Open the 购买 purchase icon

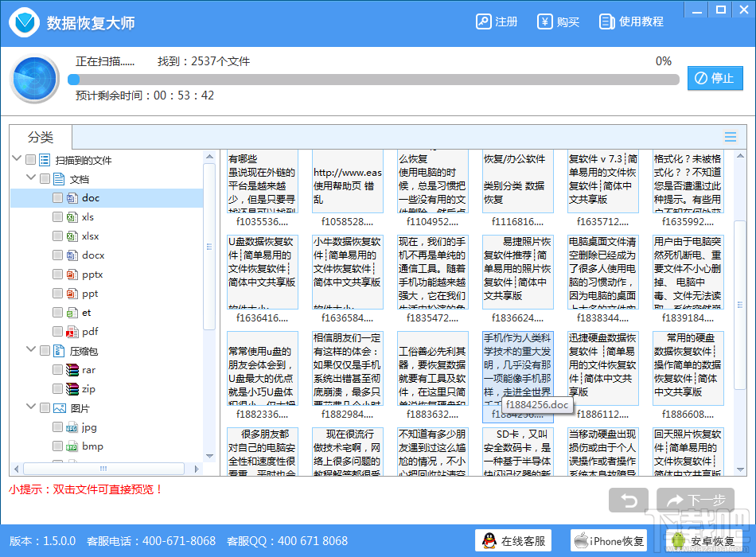pyautogui.click(x=545, y=21)
